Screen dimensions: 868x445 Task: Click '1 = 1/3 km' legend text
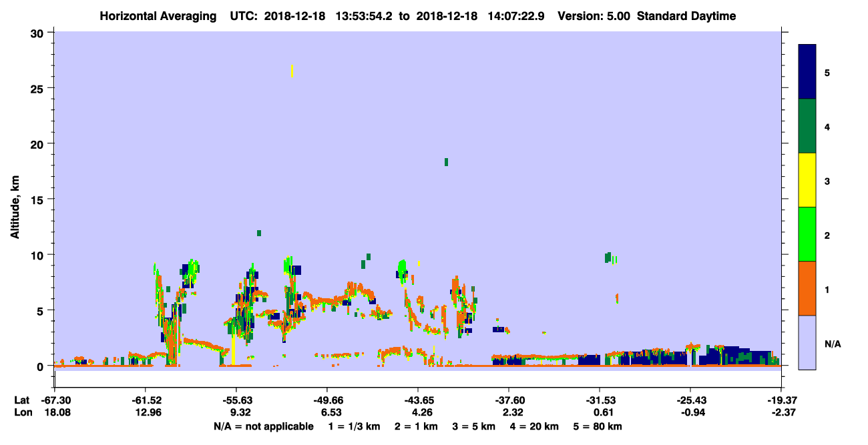[354, 427]
